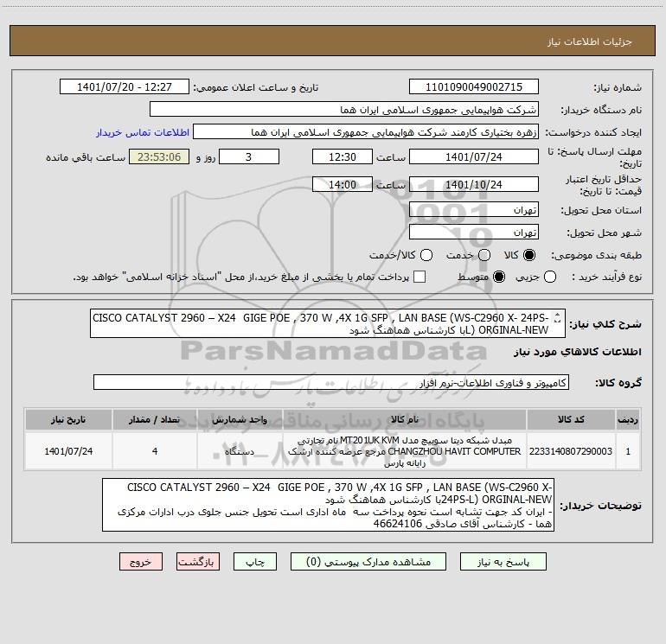666x644 pixels.
Task: Select the خدمت radio button
Action: (x=484, y=255)
